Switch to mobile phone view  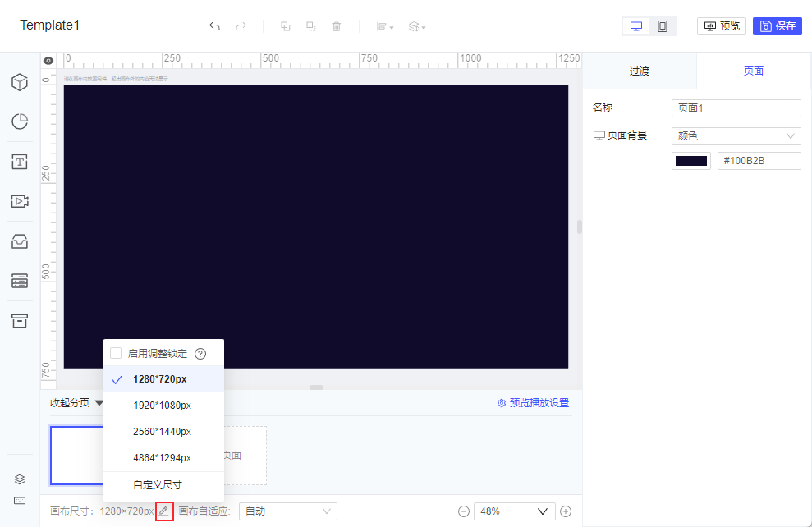click(x=663, y=26)
